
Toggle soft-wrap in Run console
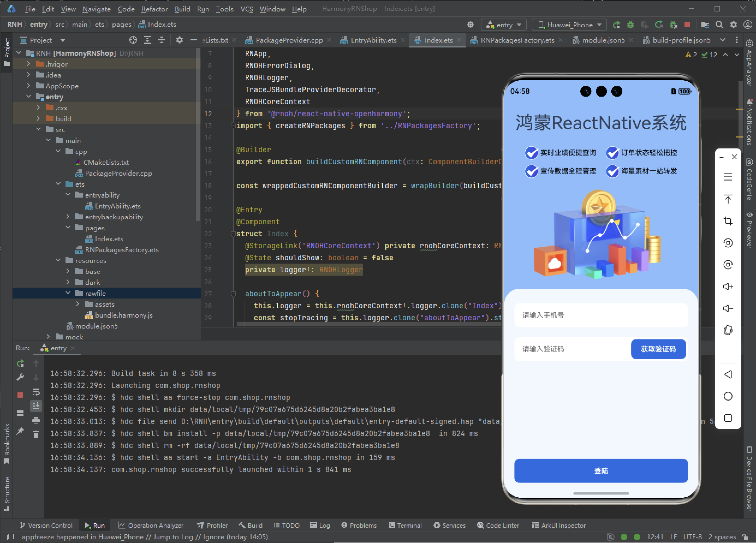coord(36,392)
